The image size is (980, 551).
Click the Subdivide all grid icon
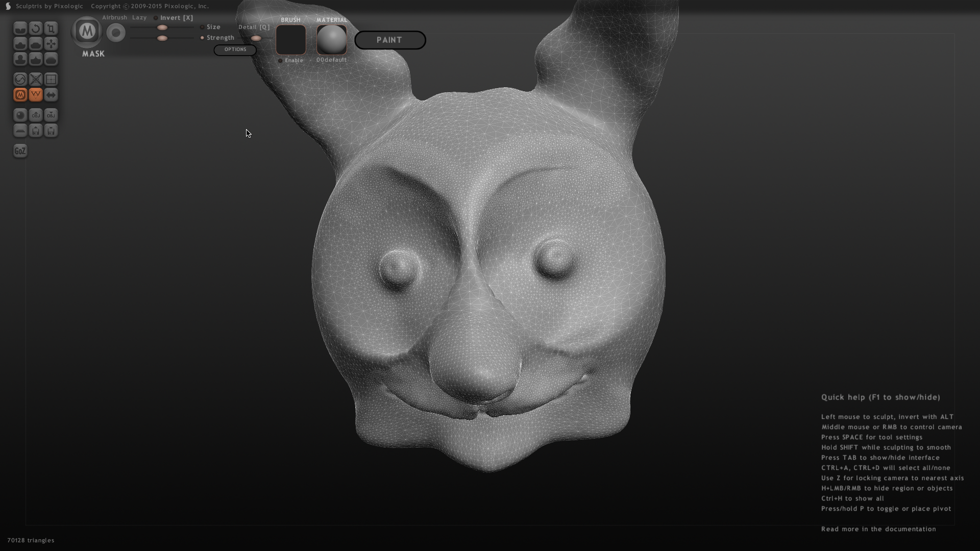(x=51, y=80)
